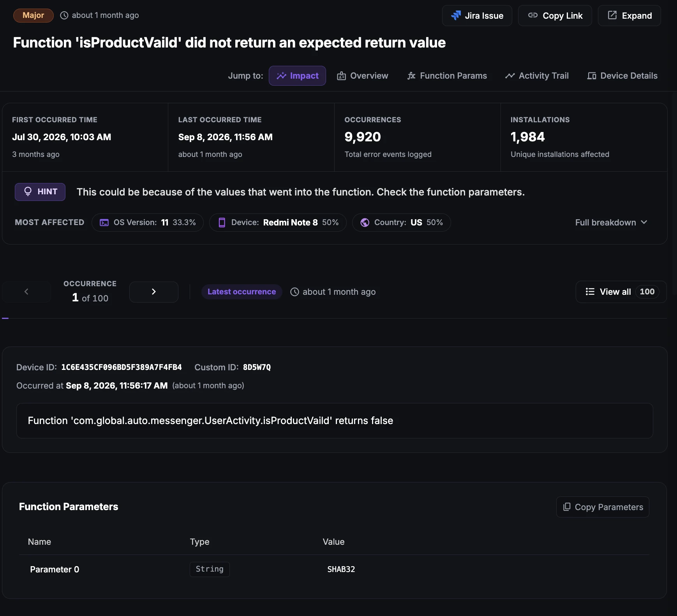The image size is (677, 616).
Task: Click the Parameter 0 value SHAB32
Action: (x=341, y=569)
